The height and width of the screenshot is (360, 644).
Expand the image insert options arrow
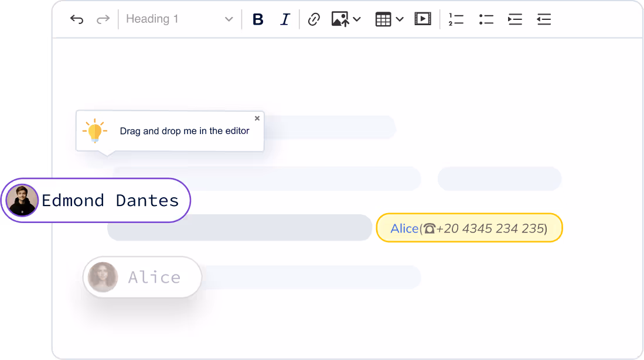tap(357, 19)
